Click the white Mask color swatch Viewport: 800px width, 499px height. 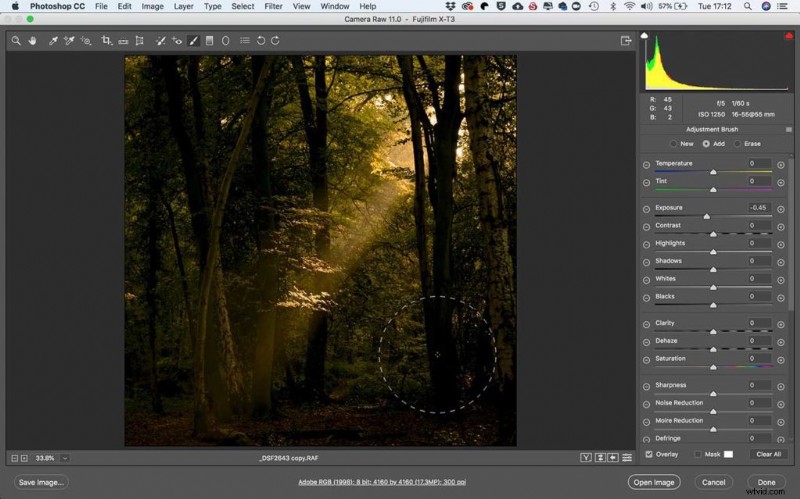pos(729,454)
